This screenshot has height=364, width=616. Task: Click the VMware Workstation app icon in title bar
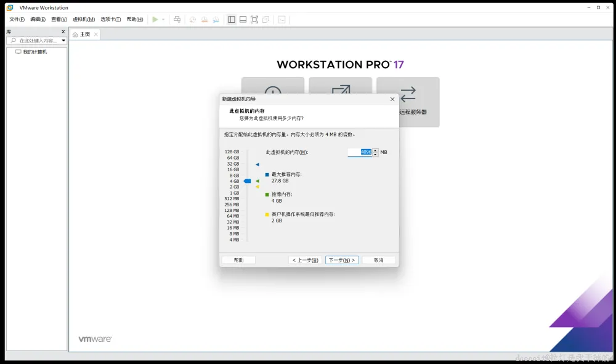coord(10,7)
